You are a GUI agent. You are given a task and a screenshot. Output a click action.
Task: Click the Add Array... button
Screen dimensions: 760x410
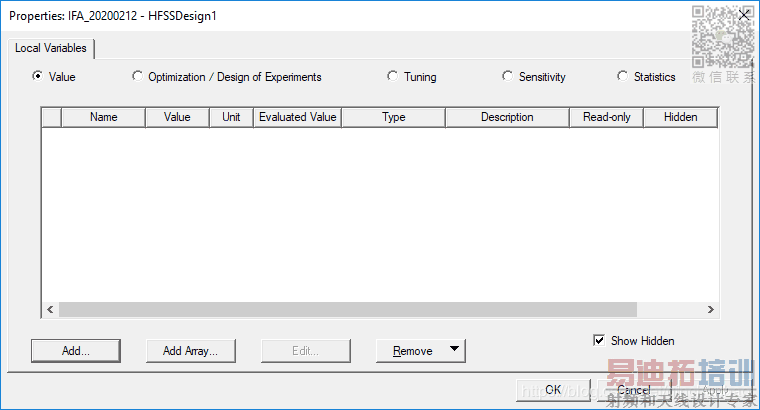pos(190,351)
